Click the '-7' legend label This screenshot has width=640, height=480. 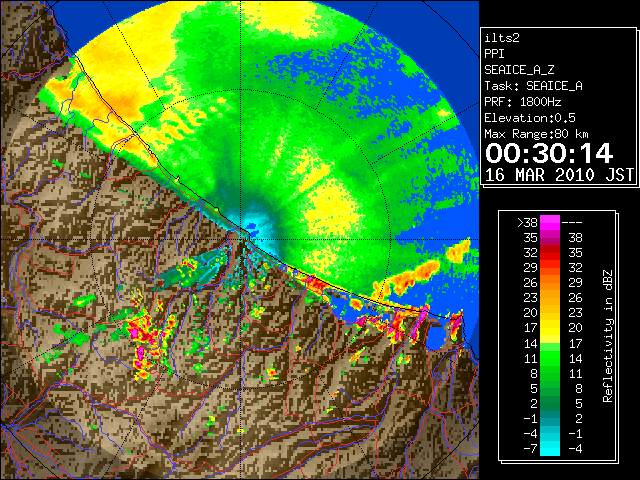[x=530, y=449]
